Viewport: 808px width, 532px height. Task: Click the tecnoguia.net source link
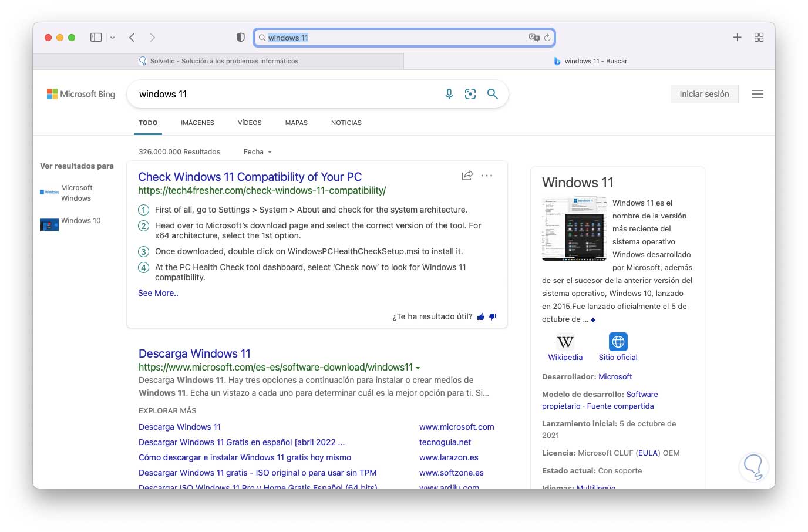tap(445, 442)
